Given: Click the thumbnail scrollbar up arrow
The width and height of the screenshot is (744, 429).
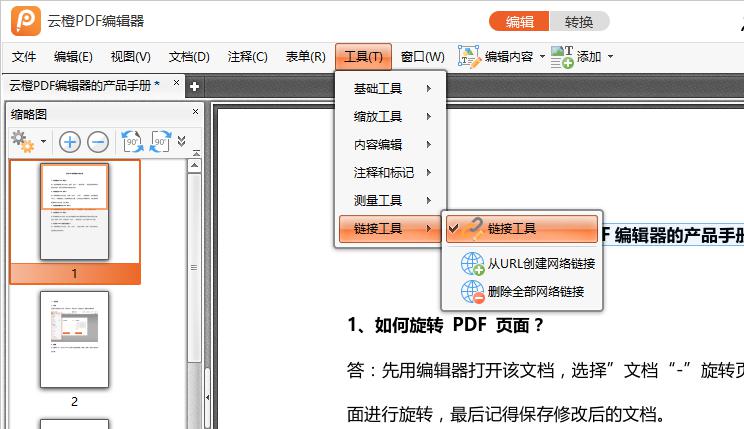Looking at the screenshot, I should pyautogui.click(x=194, y=166).
